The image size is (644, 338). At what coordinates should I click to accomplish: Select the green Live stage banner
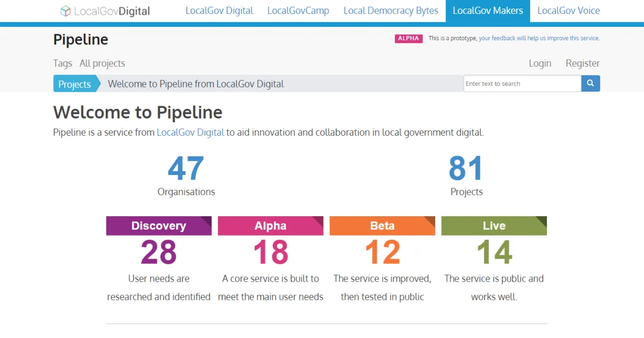point(494,226)
